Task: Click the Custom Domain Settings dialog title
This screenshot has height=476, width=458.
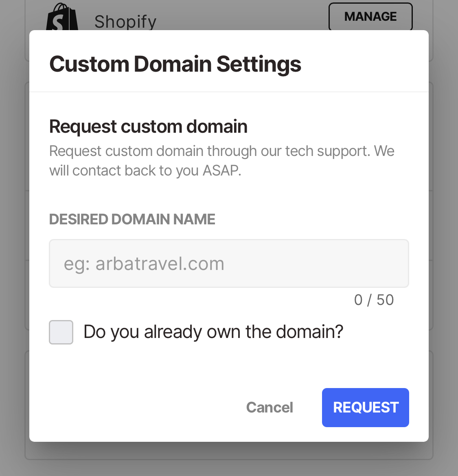Action: click(175, 64)
